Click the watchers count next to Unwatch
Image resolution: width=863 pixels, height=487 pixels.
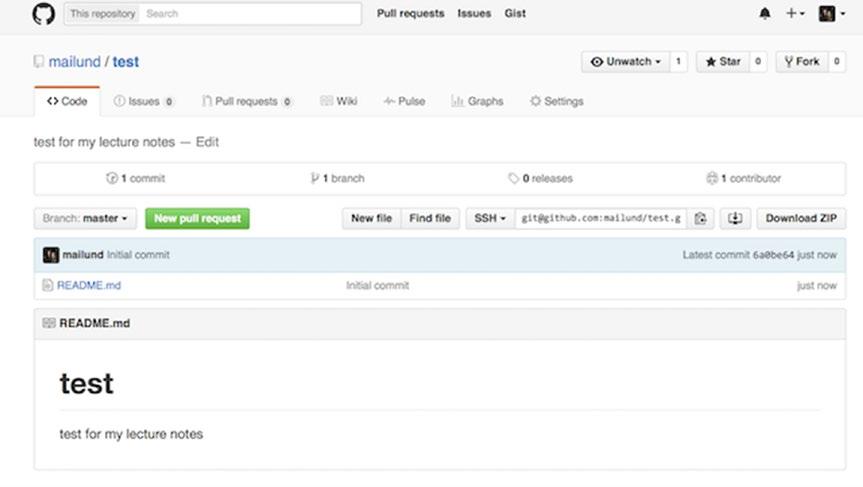[678, 62]
